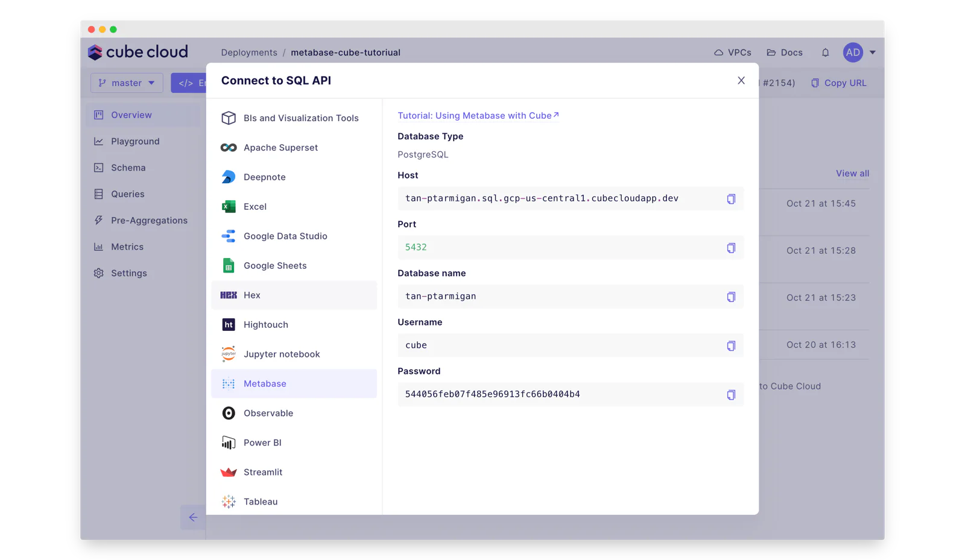Click the Google Sheets icon
Image resolution: width=965 pixels, height=560 pixels.
[x=229, y=266]
